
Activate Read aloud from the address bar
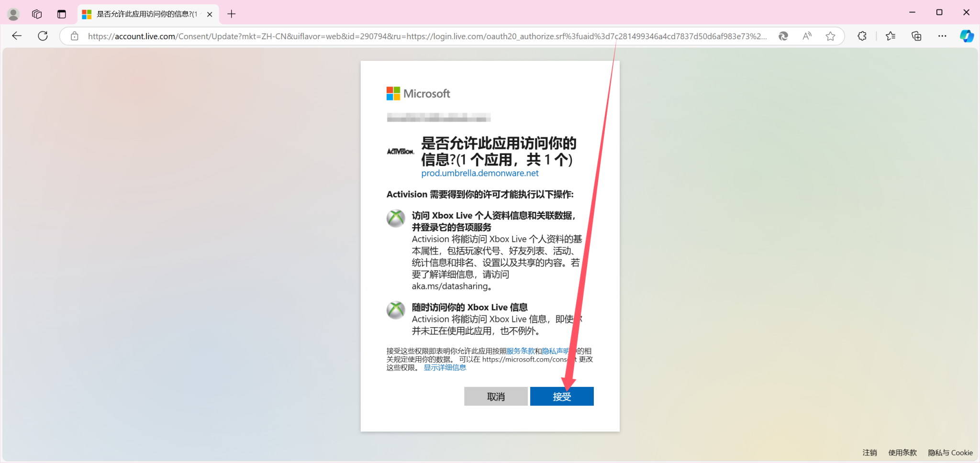pos(807,36)
